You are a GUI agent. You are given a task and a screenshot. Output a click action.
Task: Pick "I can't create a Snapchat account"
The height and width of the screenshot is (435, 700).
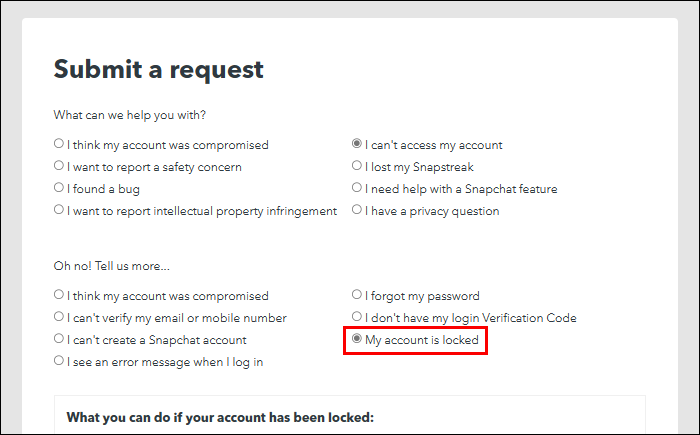59,340
